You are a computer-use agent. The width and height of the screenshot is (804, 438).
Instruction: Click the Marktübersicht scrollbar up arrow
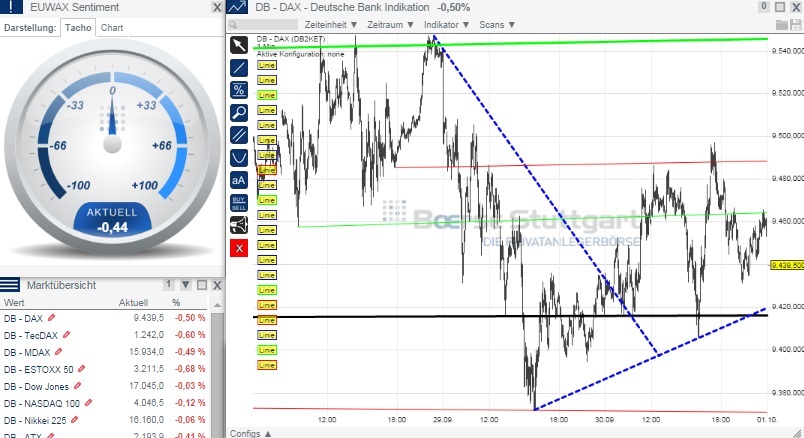point(217,305)
